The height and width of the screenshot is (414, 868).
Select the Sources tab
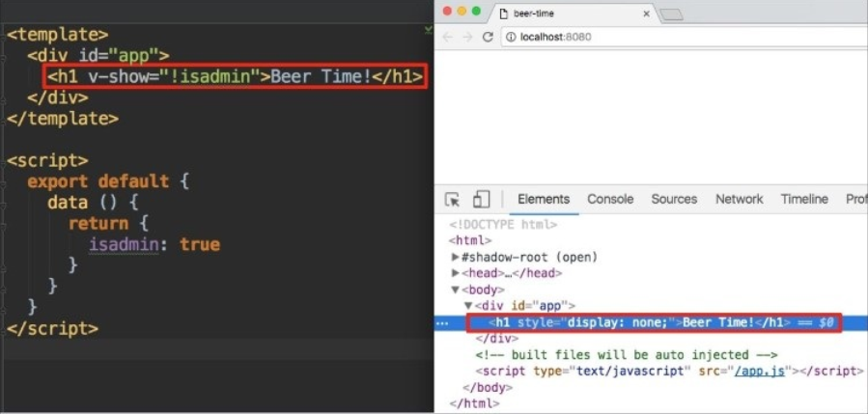click(x=674, y=200)
